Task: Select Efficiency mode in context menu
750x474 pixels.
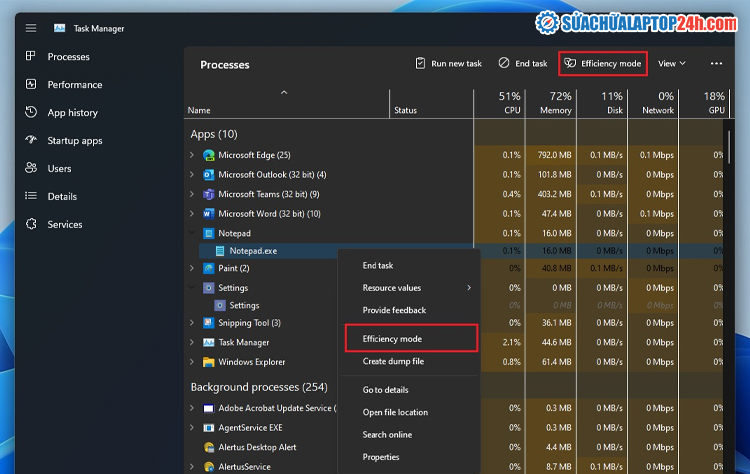Action: (392, 339)
